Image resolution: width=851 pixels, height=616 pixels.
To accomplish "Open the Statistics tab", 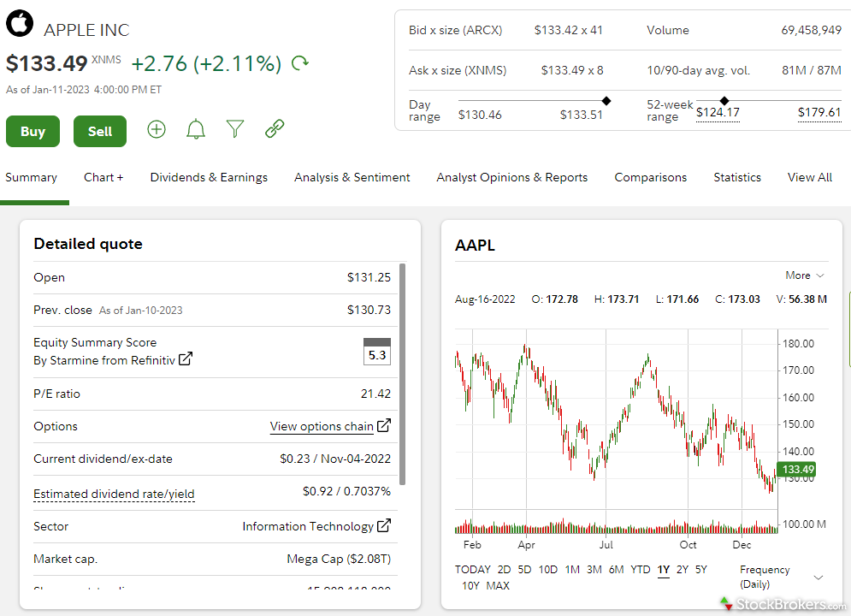I will (x=737, y=177).
